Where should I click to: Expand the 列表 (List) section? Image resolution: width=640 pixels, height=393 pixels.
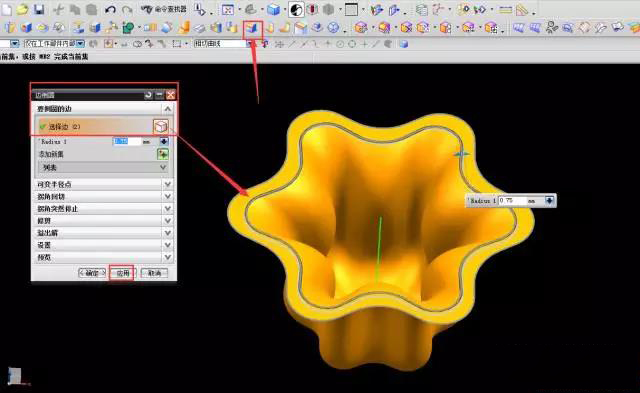[x=102, y=167]
